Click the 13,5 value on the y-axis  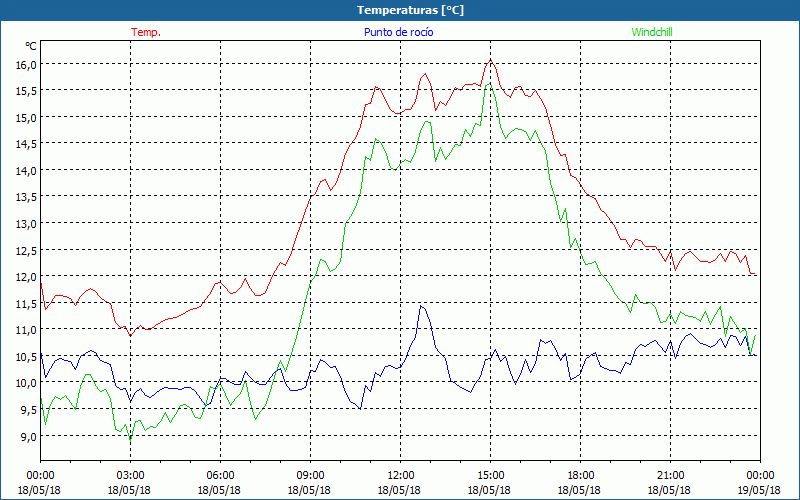[x=26, y=197]
